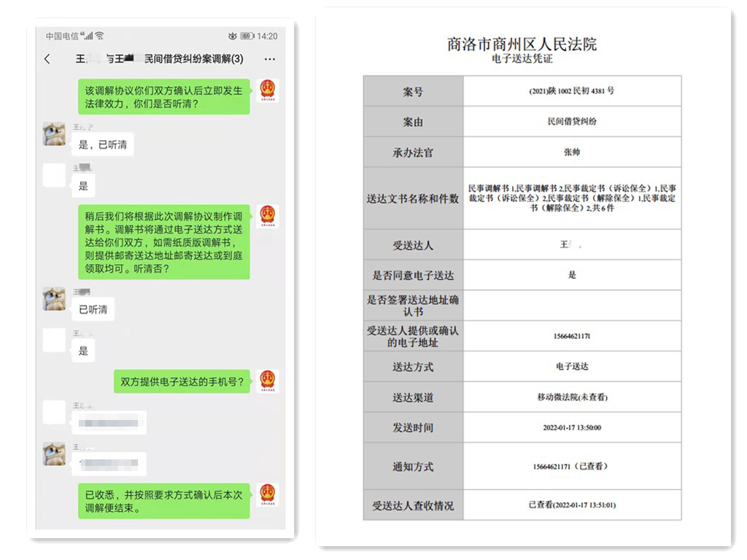This screenshot has width=747, height=560.
Task: Tap the reply bubble 已听清 without 是
Action: (93, 309)
